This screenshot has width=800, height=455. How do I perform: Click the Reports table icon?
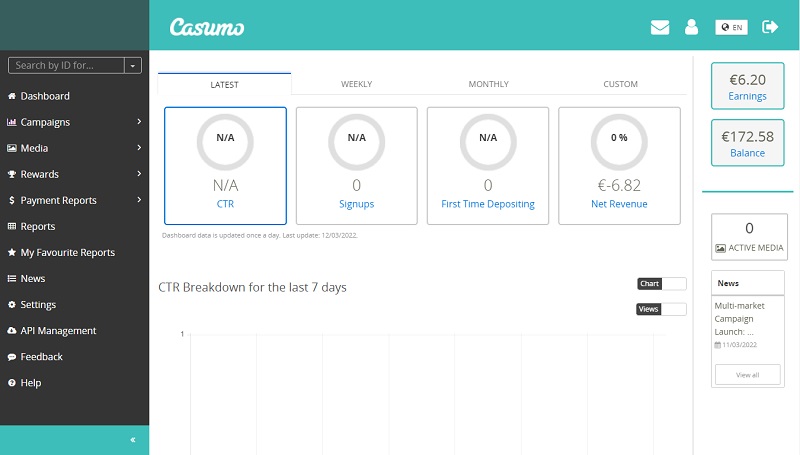[x=12, y=226]
